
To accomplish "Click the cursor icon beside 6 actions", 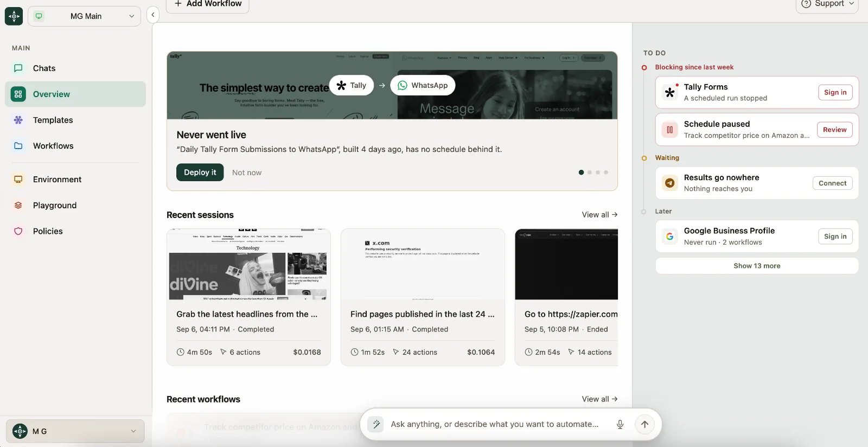I will 224,352.
